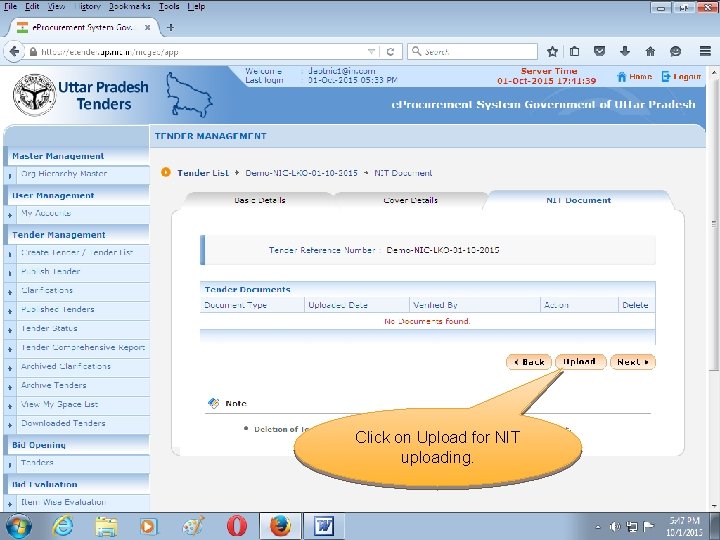The width and height of the screenshot is (720, 540).
Task: Open the History menu
Action: point(87,6)
